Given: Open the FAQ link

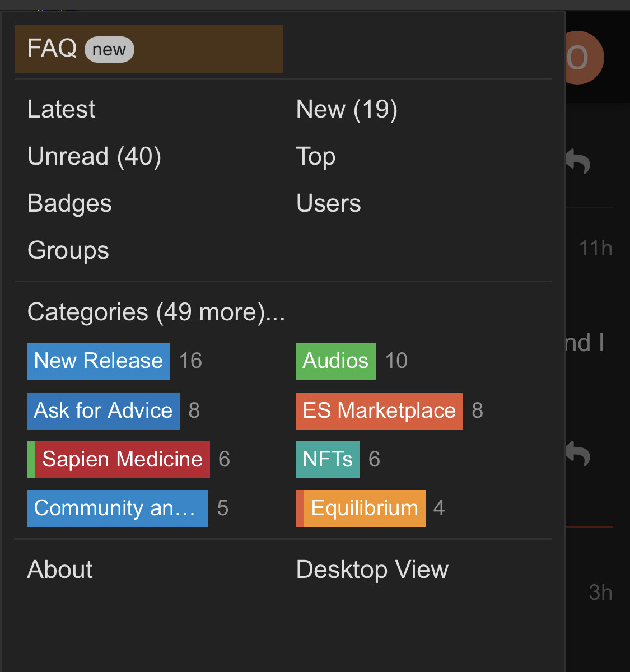Looking at the screenshot, I should pos(53,49).
